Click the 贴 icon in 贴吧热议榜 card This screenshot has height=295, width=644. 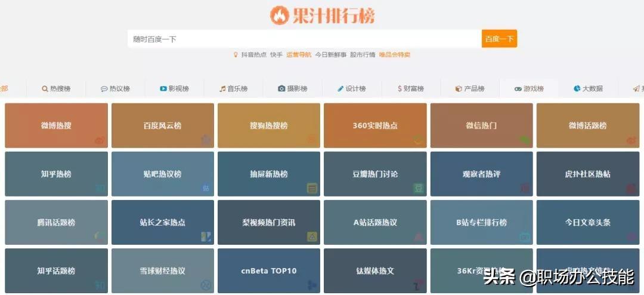coord(206,189)
